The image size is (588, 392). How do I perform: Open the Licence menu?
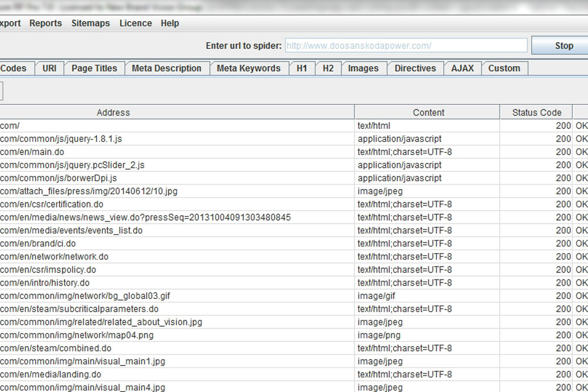tap(135, 23)
